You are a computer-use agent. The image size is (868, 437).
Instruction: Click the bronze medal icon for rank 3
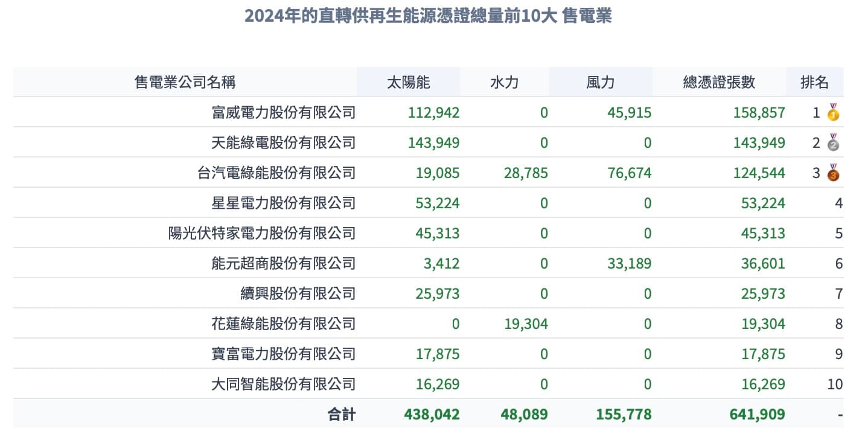834,173
